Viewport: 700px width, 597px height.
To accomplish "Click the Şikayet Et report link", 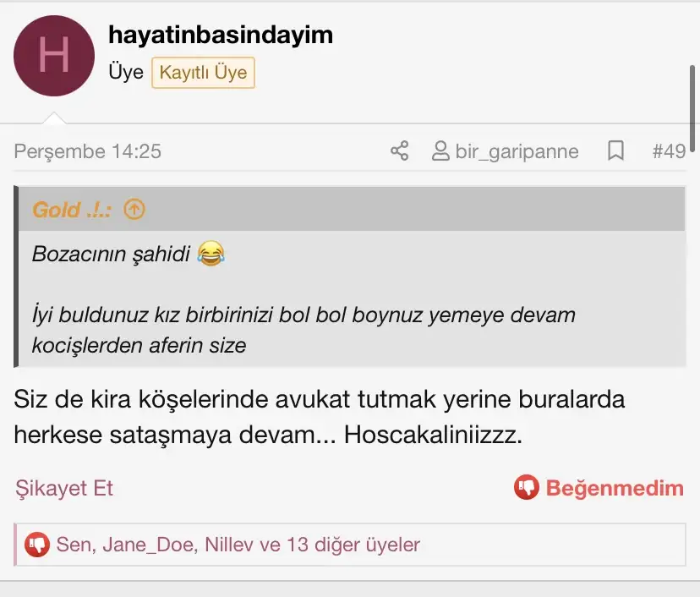I will pos(64,488).
